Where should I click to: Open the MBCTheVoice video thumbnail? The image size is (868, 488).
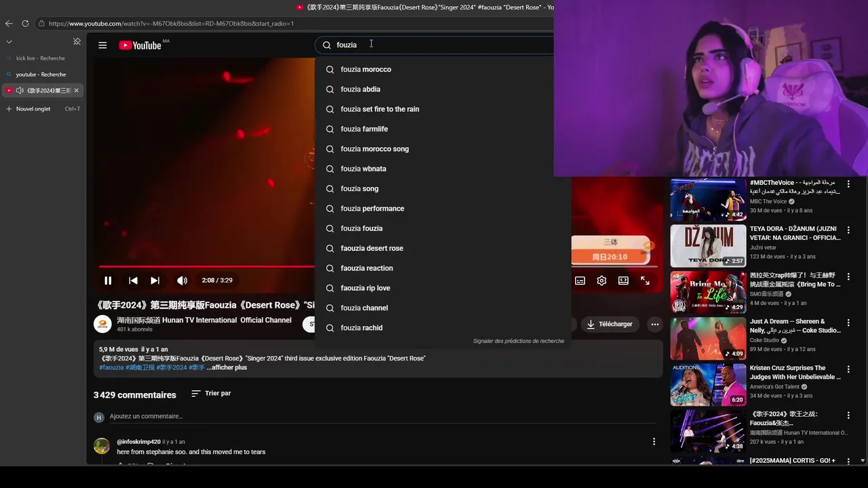pyautogui.click(x=708, y=199)
